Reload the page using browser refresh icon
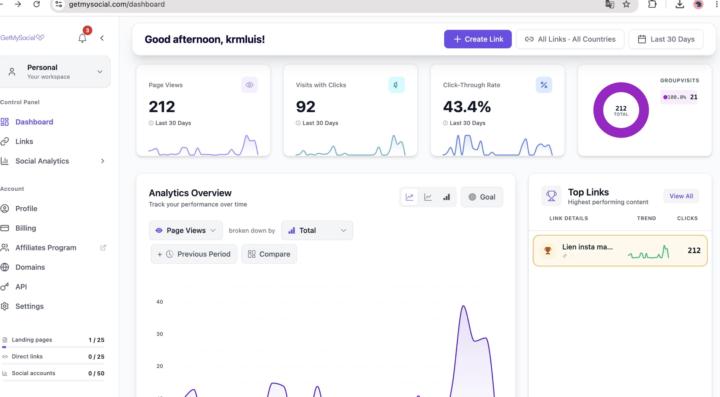Image resolution: width=720 pixels, height=397 pixels. point(36,4)
